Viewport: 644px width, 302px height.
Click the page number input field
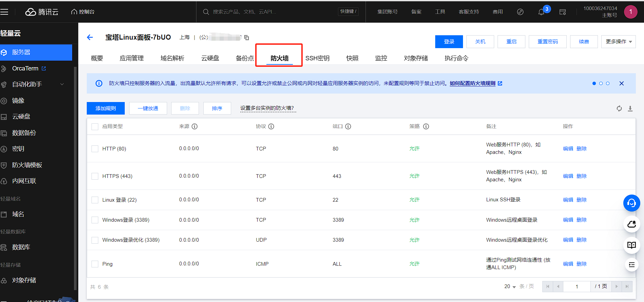tap(577, 286)
